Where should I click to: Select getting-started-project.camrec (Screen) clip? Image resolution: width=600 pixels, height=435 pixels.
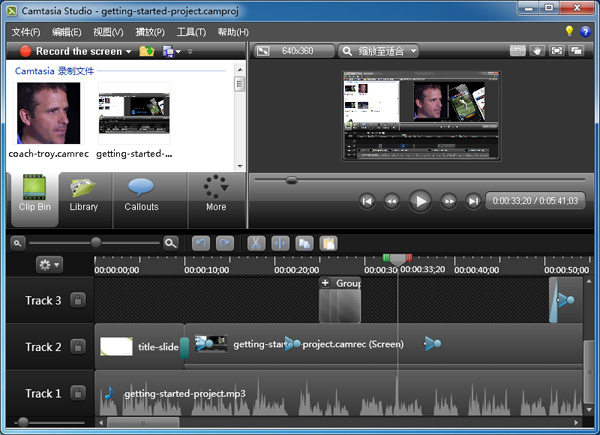[x=383, y=346]
